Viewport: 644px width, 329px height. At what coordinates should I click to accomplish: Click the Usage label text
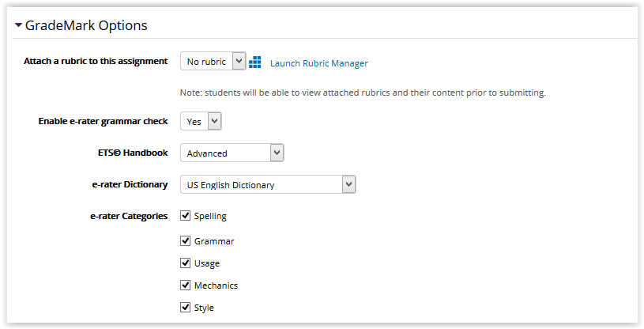click(206, 263)
